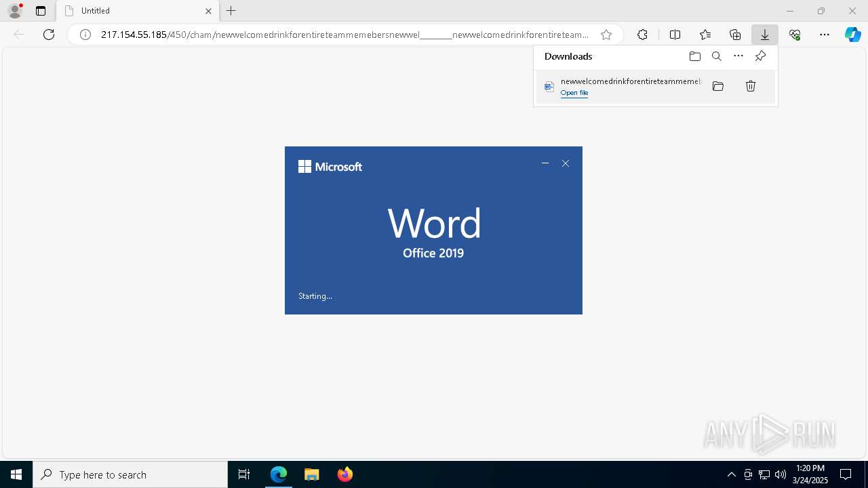Open the Windows Start menu
The height and width of the screenshot is (488, 868).
pos(16,474)
